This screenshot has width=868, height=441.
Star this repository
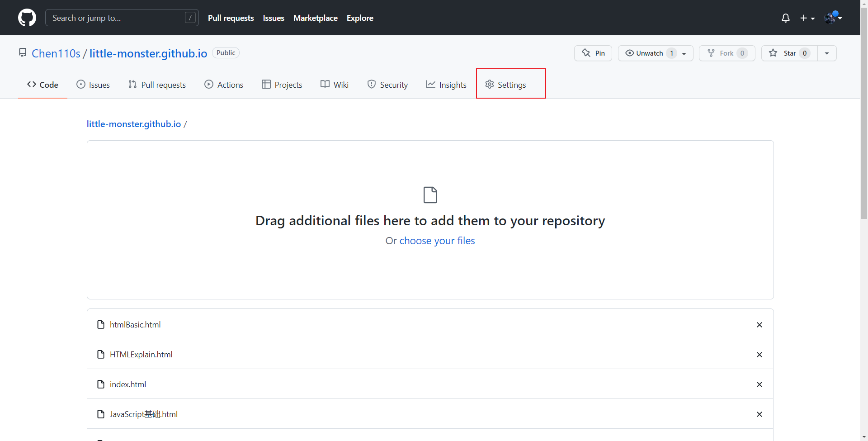pos(789,53)
